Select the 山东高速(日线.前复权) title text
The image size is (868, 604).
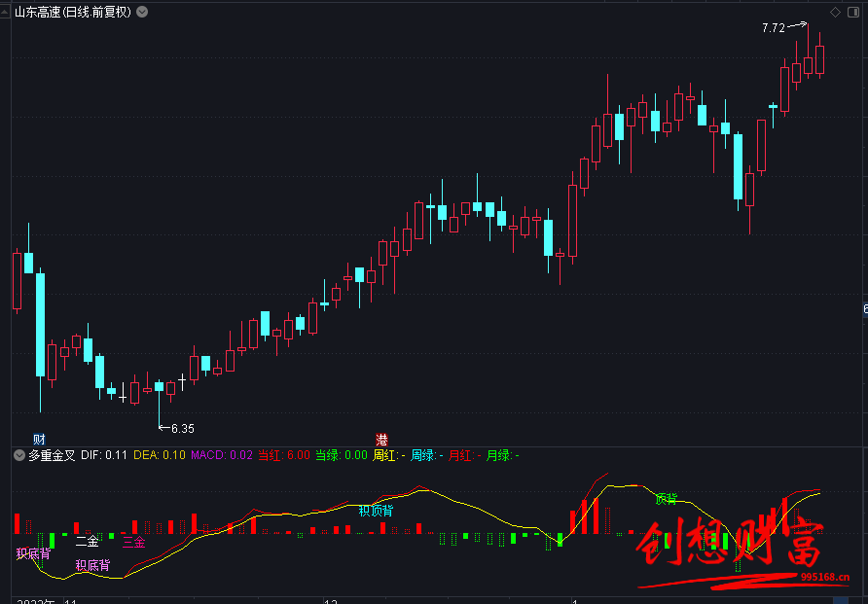point(73,12)
